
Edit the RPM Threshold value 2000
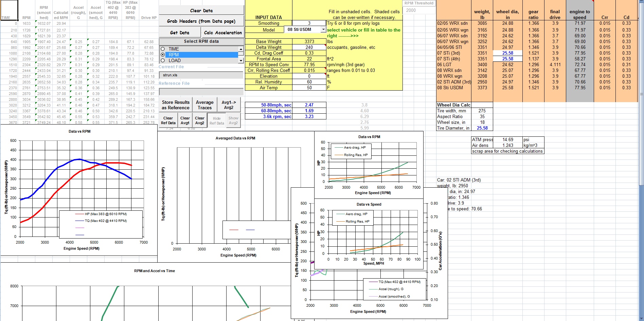(419, 10)
